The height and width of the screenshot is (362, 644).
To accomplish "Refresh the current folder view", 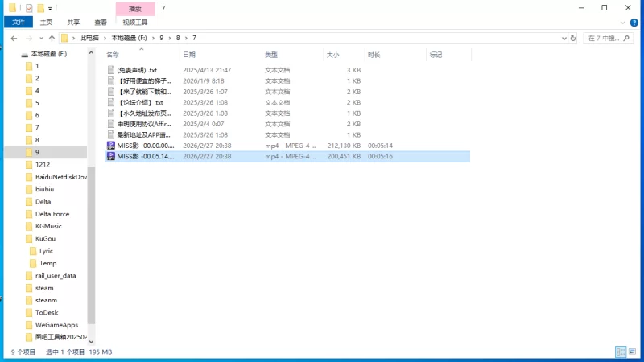I will point(573,38).
